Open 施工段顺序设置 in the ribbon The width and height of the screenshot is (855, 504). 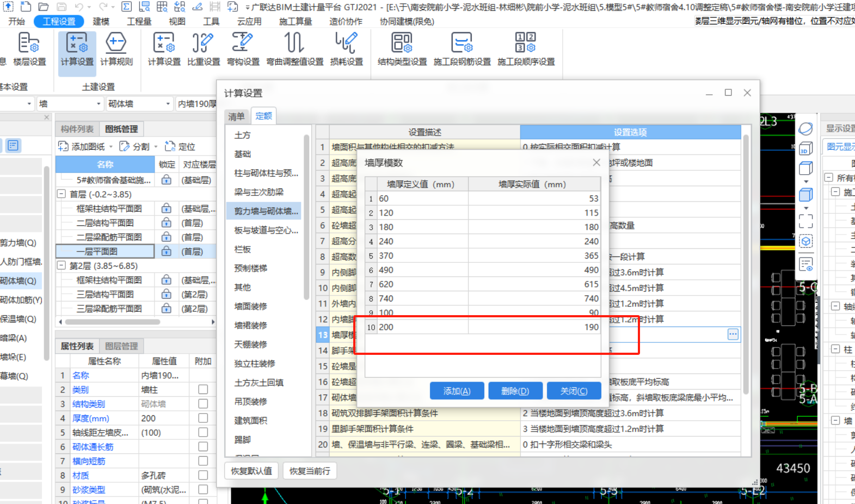click(526, 49)
